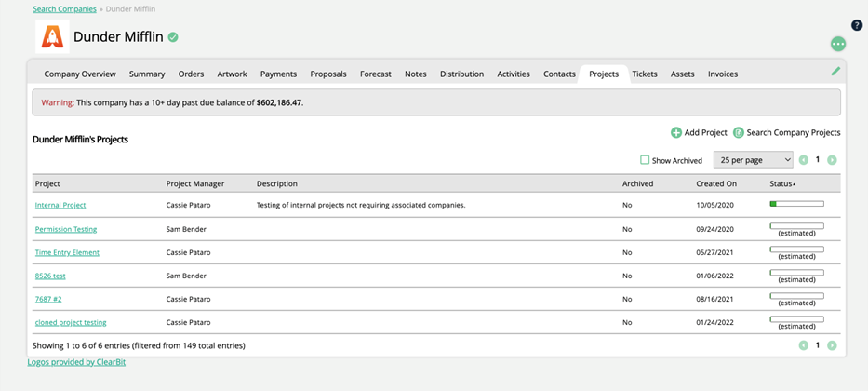Screen dimensions: 868x391
Task: Enable the Show Archived checkbox
Action: pyautogui.click(x=645, y=160)
